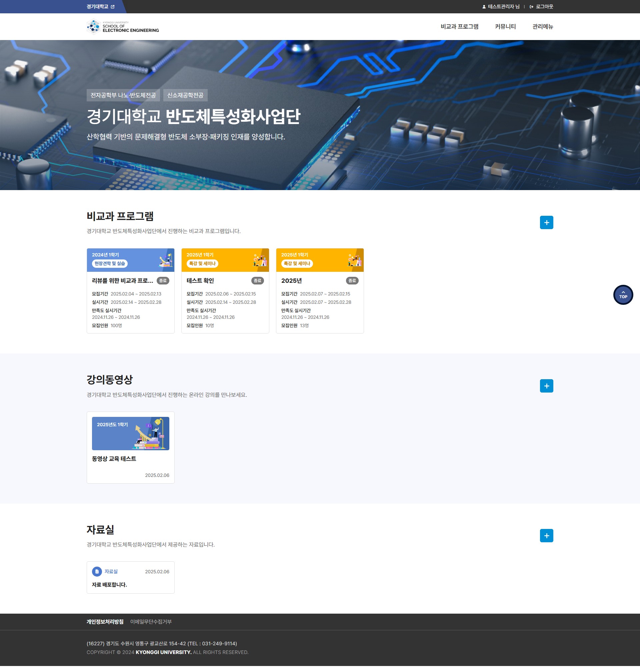Click the School of Electronic Engineering logo
The height and width of the screenshot is (672, 640).
tap(122, 27)
